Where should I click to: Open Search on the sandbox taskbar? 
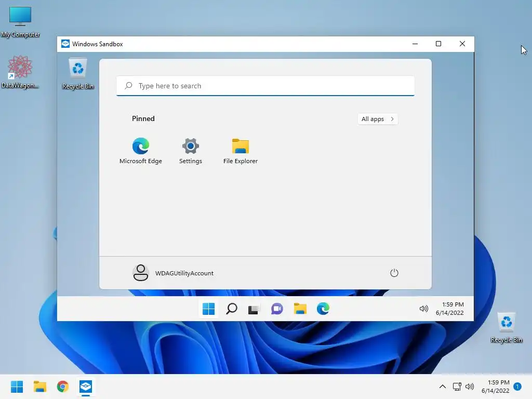[232, 309]
